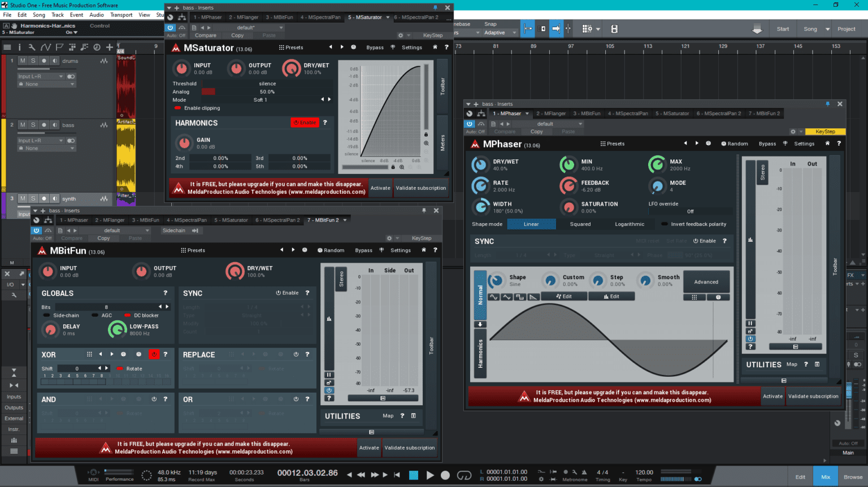Select 5 - MSaturator tab in MBitFun window
The image size is (868, 487).
[x=231, y=220]
